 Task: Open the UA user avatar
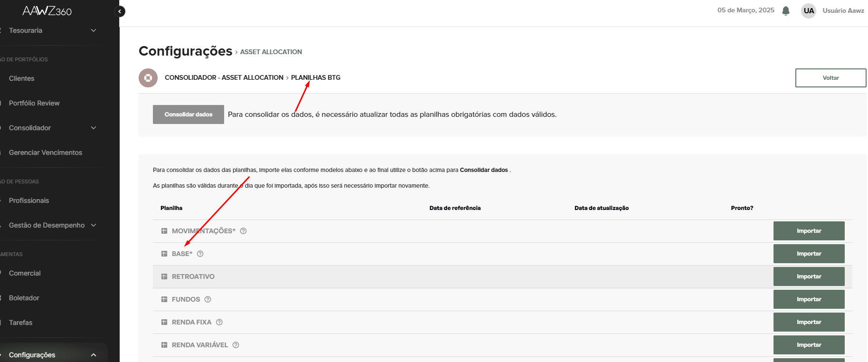point(809,10)
